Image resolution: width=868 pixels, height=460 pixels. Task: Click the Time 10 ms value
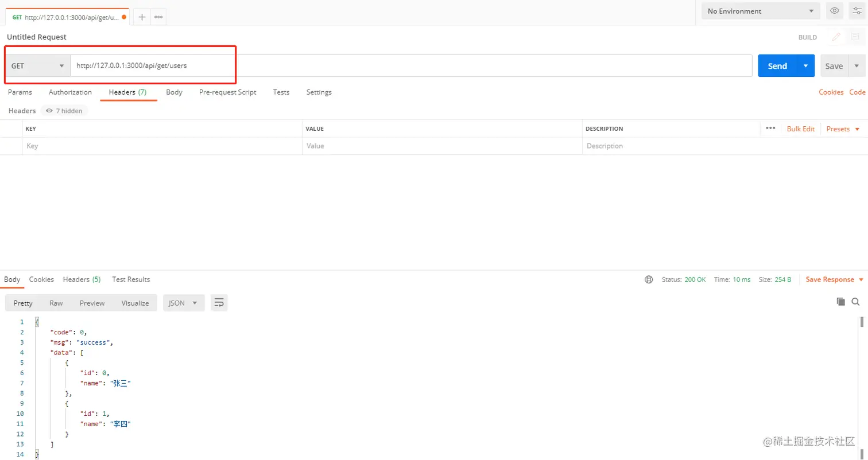click(x=742, y=279)
